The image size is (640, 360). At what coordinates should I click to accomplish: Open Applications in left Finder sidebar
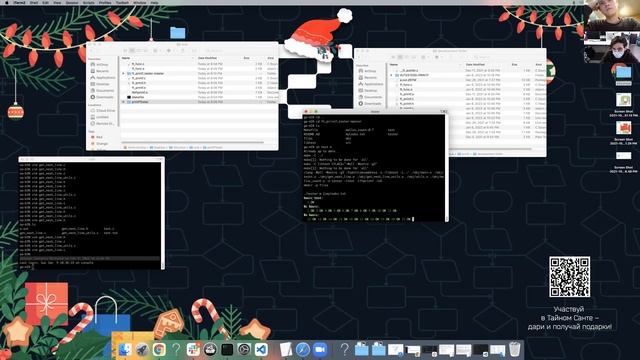click(102, 78)
